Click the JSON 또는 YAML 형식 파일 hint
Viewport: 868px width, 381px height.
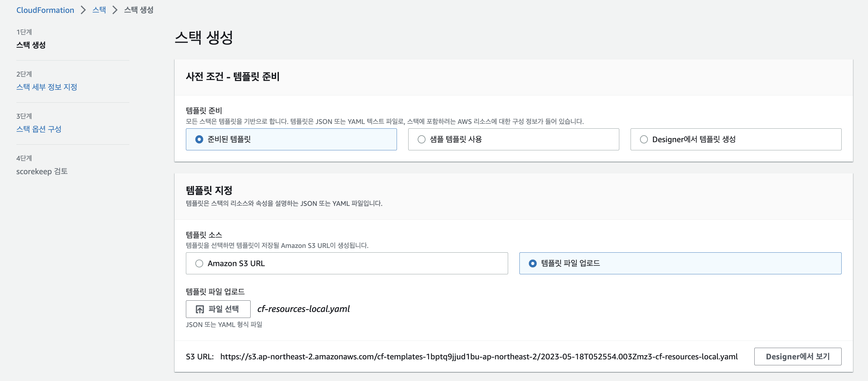224,325
